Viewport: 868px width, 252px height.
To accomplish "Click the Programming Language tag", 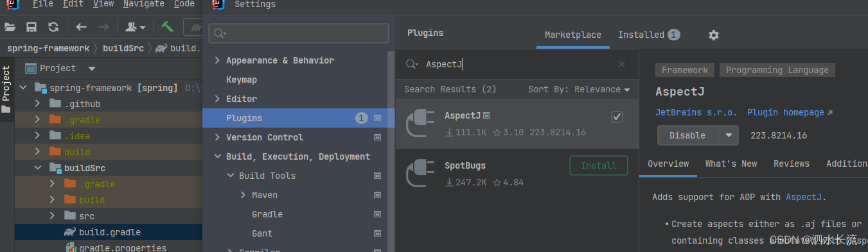I will (x=777, y=70).
